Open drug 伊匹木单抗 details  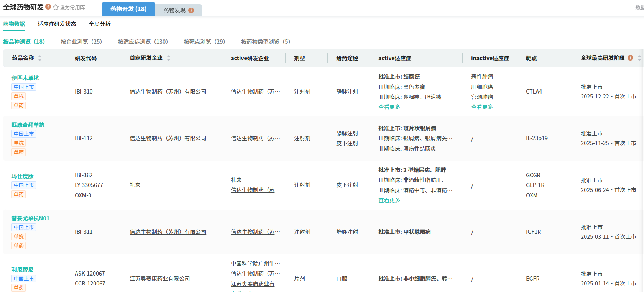[25, 78]
